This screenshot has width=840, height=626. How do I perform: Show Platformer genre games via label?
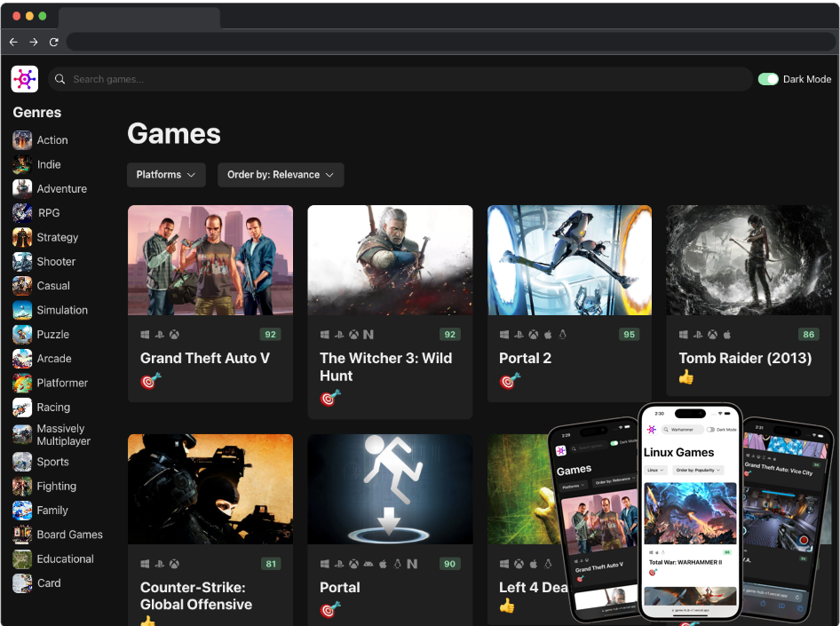[62, 383]
